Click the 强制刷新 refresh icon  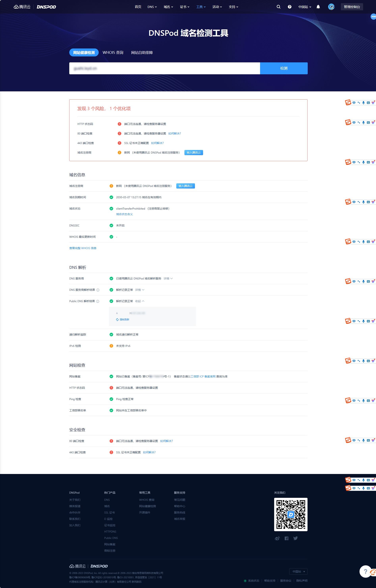pyautogui.click(x=118, y=320)
